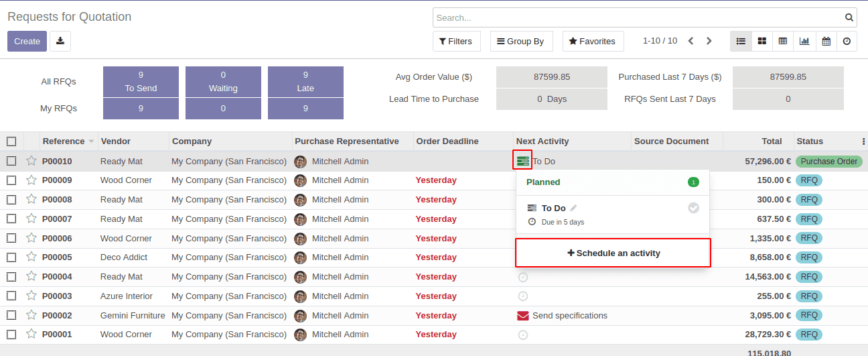Select the P00002 row checkbox
Viewport: 868px width, 356px height.
click(11, 315)
